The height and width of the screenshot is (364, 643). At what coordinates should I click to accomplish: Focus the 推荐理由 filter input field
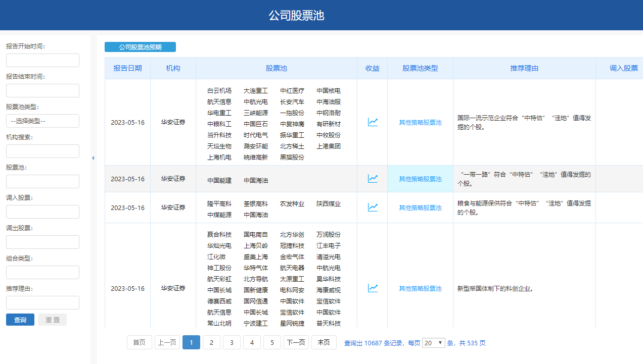[x=42, y=302]
